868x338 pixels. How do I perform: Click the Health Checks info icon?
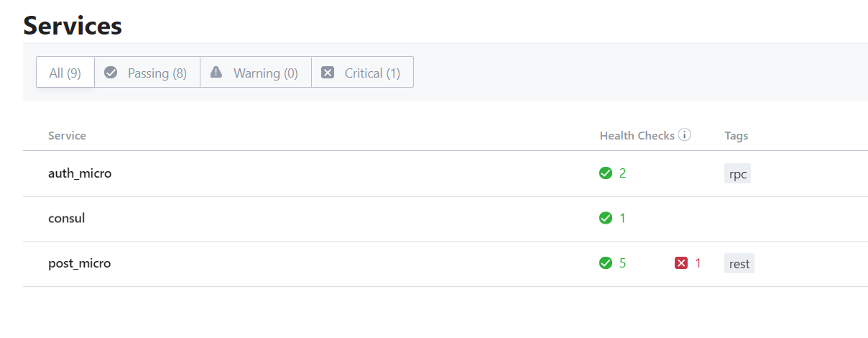(685, 135)
